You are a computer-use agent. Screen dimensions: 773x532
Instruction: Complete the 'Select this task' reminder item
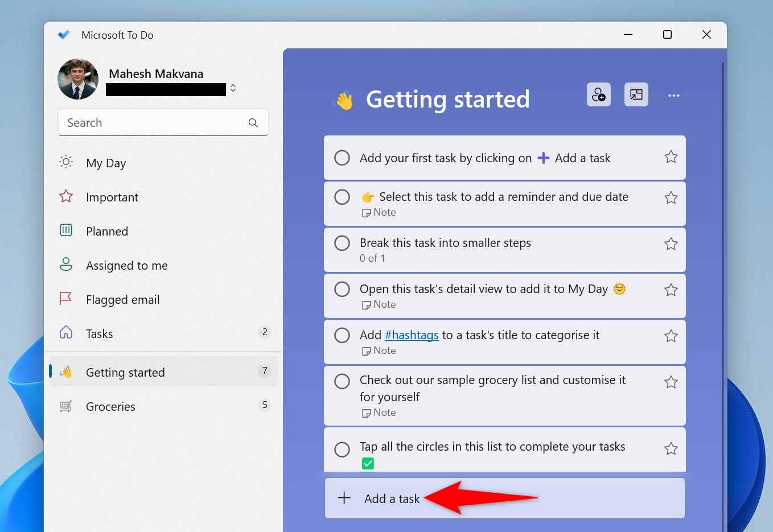coord(342,197)
